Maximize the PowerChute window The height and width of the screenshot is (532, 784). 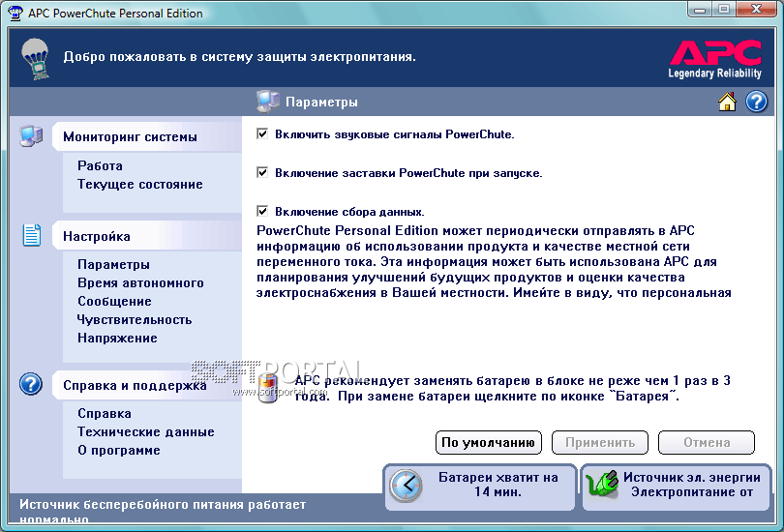coord(723,10)
